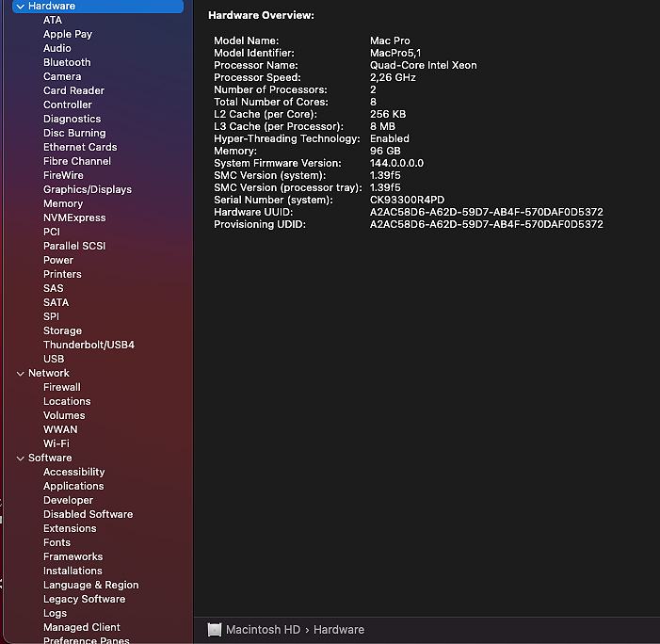Click the 96 GB memory value
Viewport: 660px width, 644px height.
pyautogui.click(x=385, y=151)
